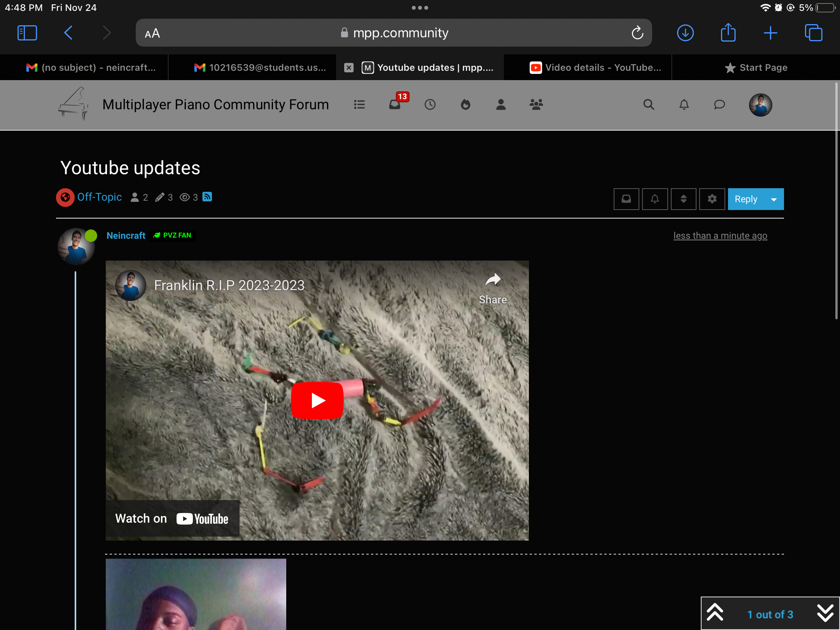Open forum notifications bell in header
Screen dimensions: 840x630
(x=684, y=105)
